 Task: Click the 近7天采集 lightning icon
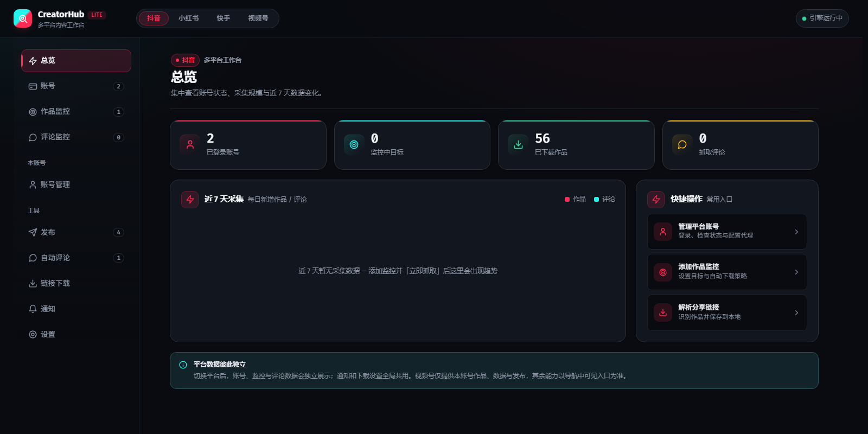point(190,200)
